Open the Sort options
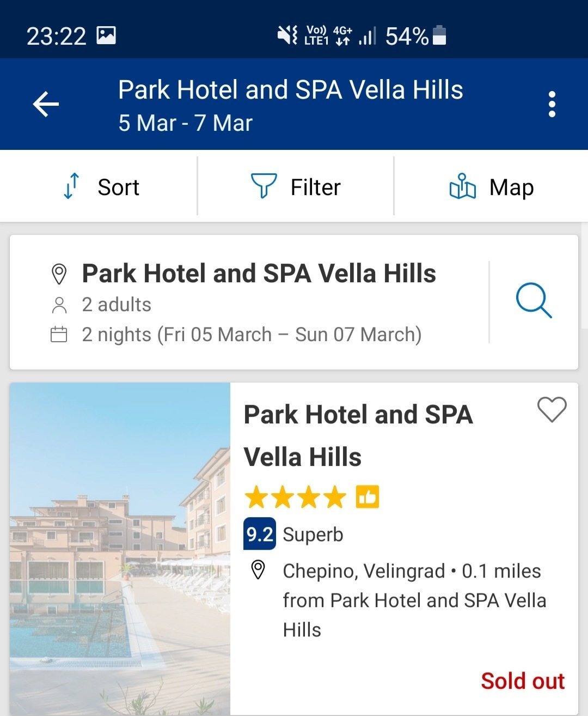This screenshot has width=588, height=716. click(x=118, y=187)
